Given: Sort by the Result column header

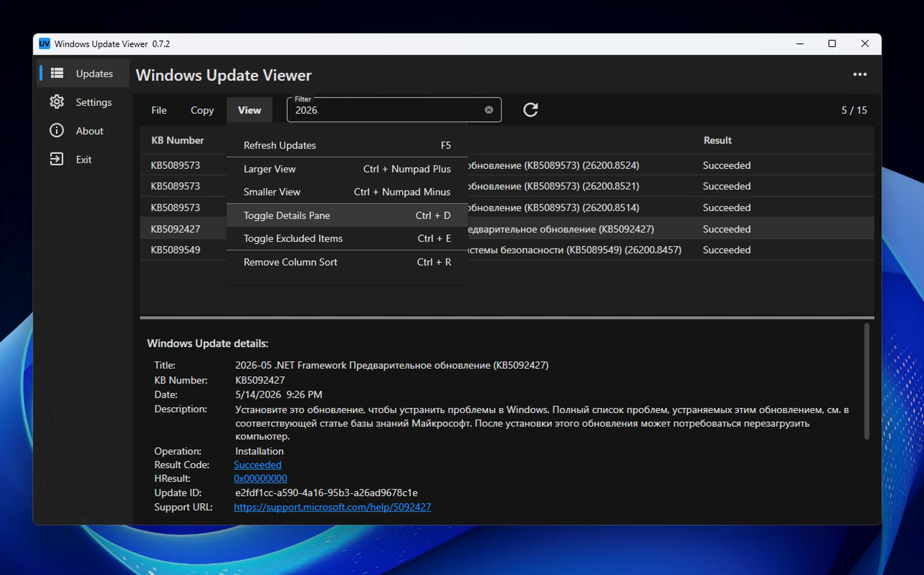Looking at the screenshot, I should coord(718,140).
